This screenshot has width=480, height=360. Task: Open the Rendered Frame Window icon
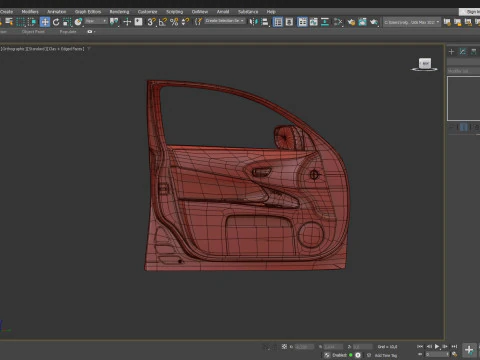tap(362, 22)
